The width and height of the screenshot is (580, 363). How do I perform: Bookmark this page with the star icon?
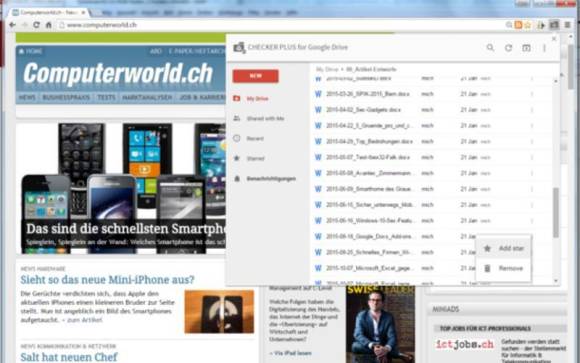coord(528,25)
